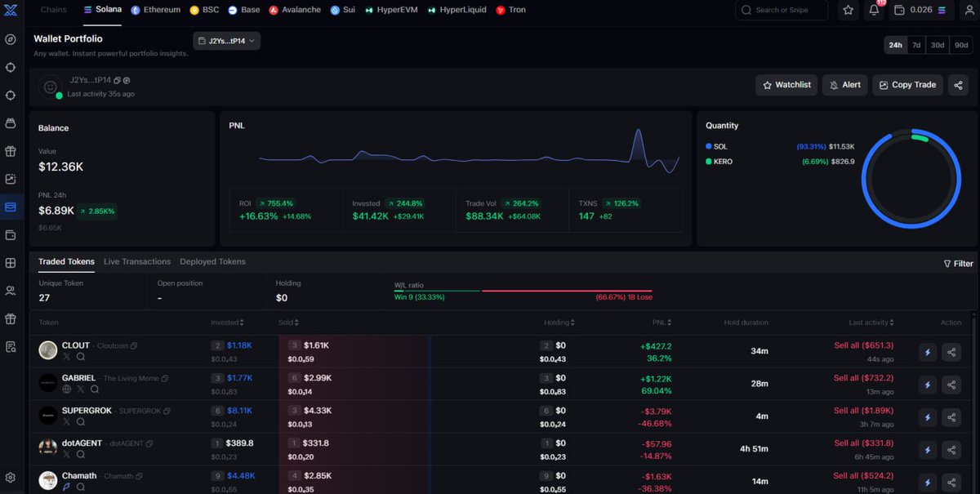980x494 pixels.
Task: Sort table by Invested column
Action: [x=227, y=323]
